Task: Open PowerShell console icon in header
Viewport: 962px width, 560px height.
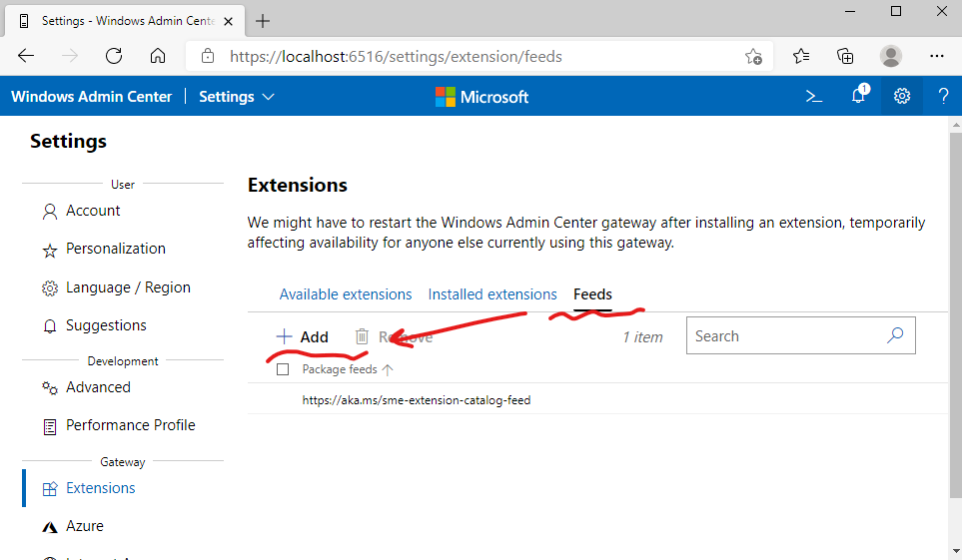Action: pyautogui.click(x=813, y=96)
